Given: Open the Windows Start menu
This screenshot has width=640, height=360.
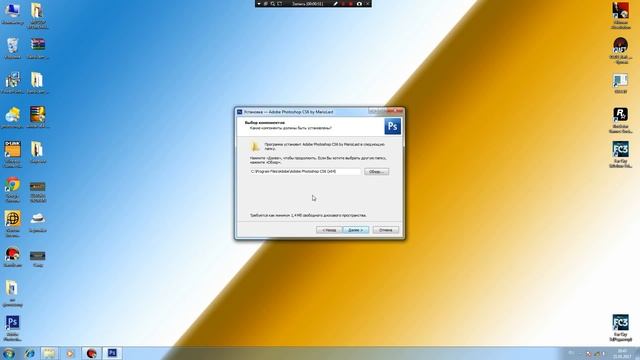Looking at the screenshot, I should tap(9, 353).
